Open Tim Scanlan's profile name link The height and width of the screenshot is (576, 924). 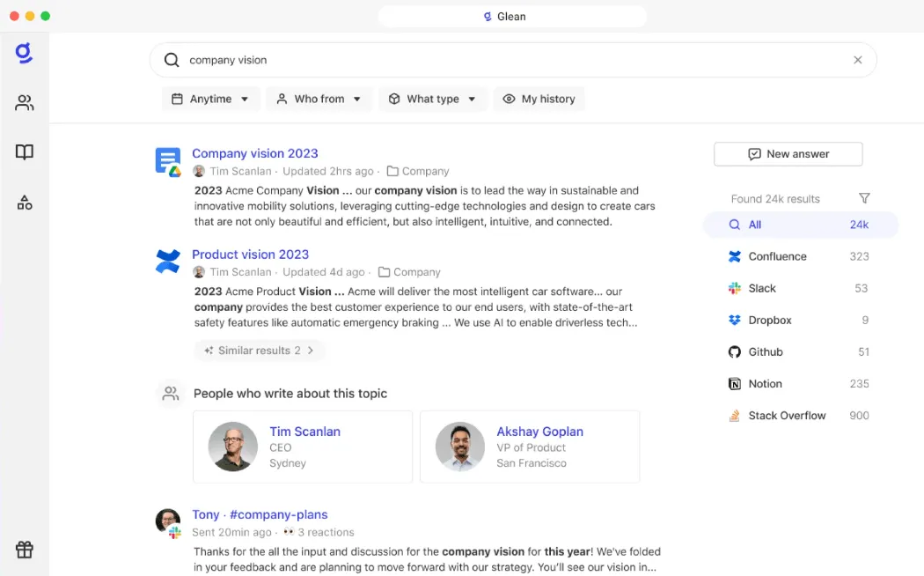(x=304, y=432)
